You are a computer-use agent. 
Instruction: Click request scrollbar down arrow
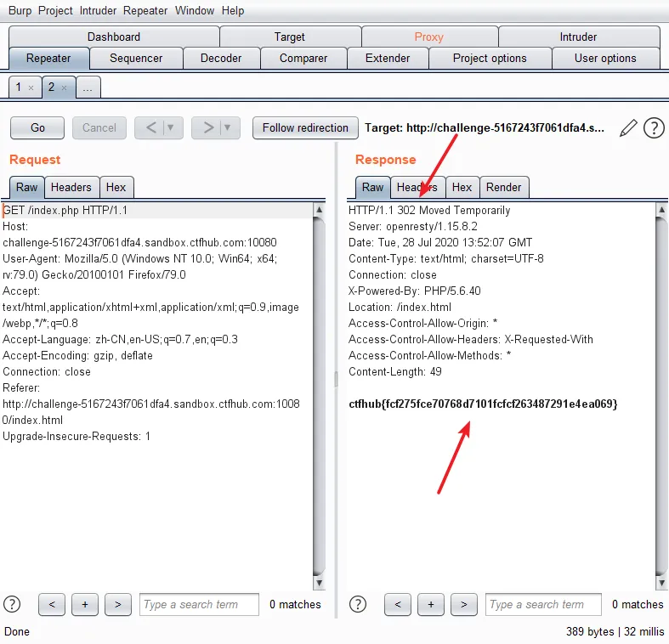coord(319,583)
